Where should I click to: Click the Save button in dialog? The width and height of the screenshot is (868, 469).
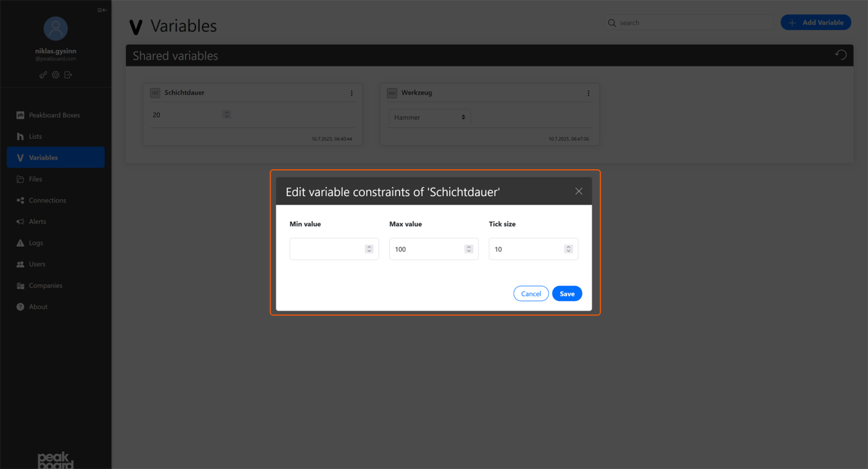[x=566, y=294]
